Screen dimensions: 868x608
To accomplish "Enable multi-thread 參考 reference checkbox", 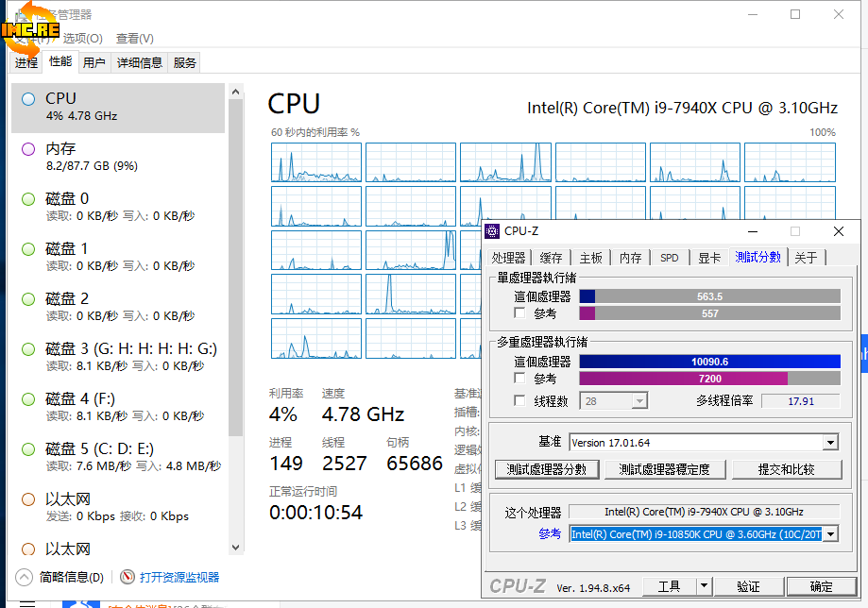I will (x=519, y=379).
